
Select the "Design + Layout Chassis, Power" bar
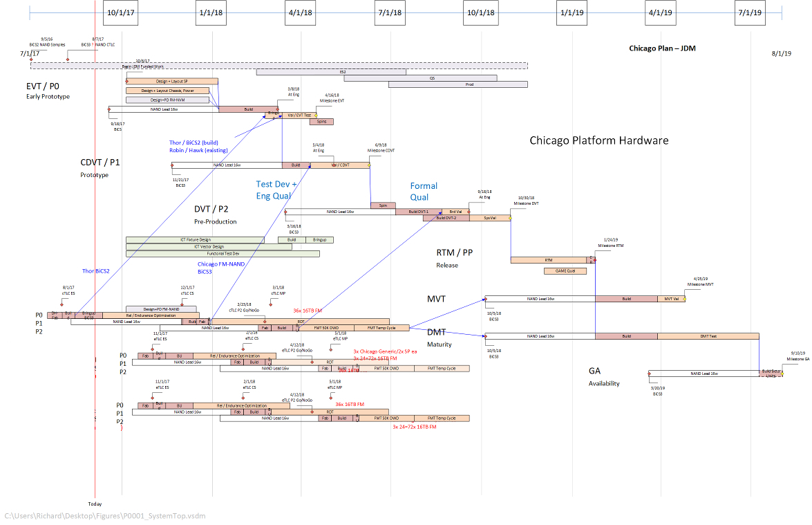(167, 91)
